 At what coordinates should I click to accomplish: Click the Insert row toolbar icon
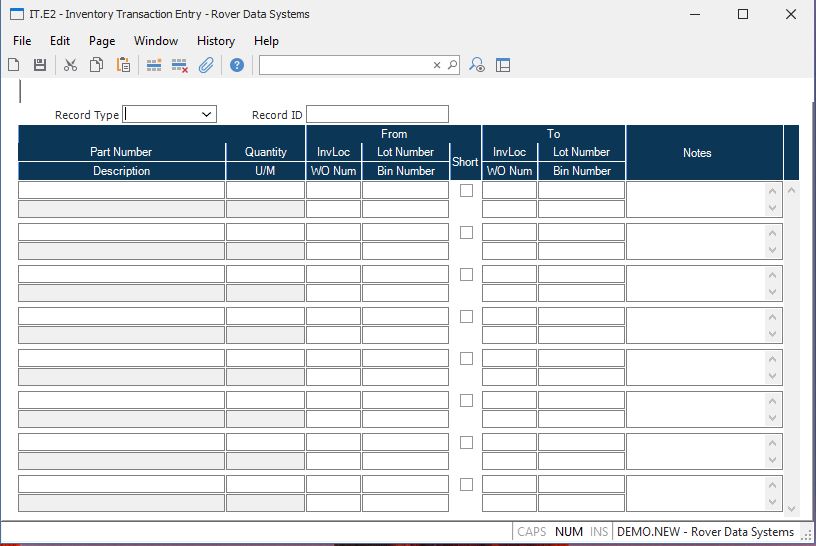(x=154, y=65)
